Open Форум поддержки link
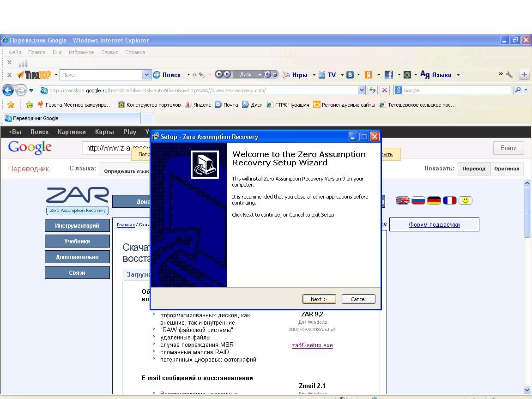Viewport: 532px width, 399px height. pyautogui.click(x=434, y=224)
